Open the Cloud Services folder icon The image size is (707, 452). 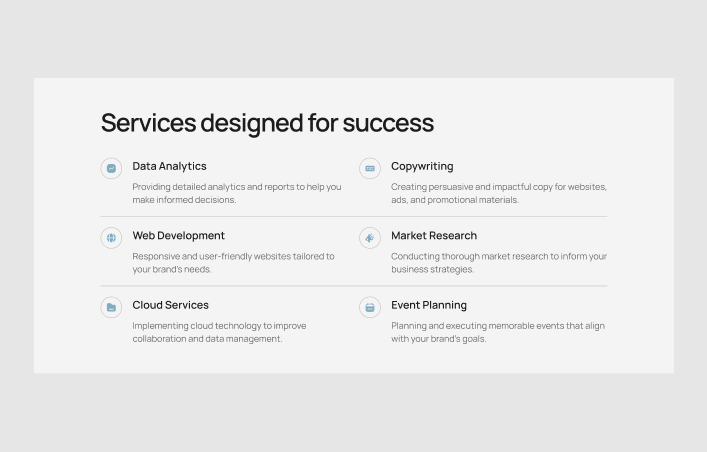[111, 308]
